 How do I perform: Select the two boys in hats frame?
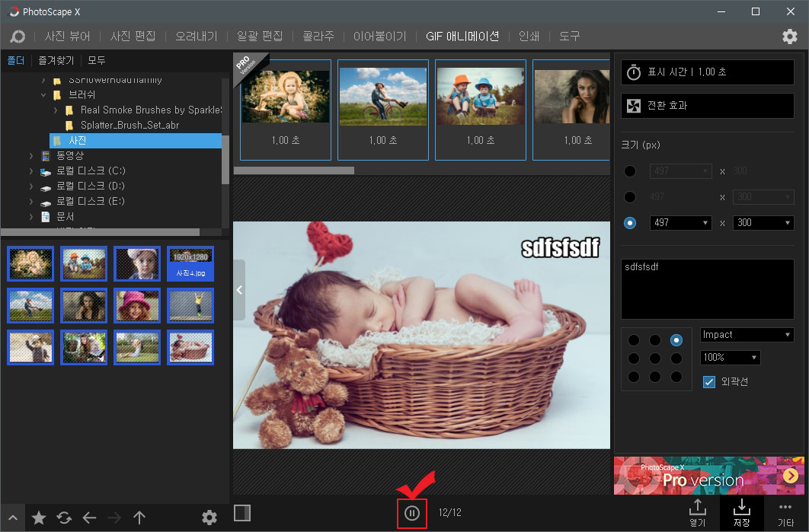tap(481, 110)
